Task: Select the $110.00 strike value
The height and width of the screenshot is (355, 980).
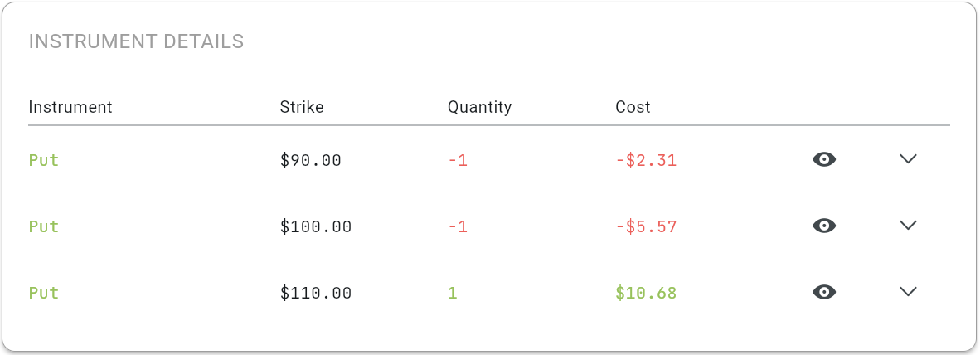Action: 316,293
